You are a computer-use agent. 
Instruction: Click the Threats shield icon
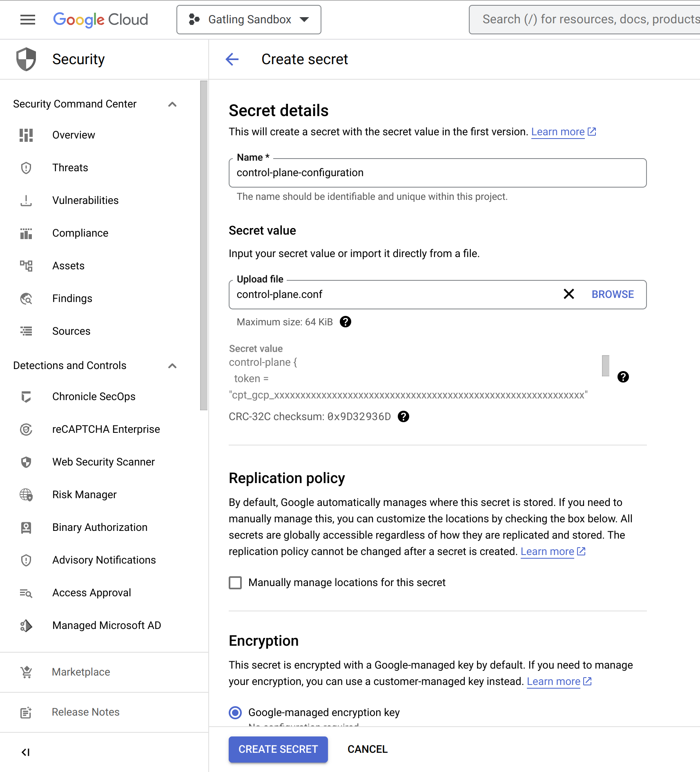coord(26,168)
